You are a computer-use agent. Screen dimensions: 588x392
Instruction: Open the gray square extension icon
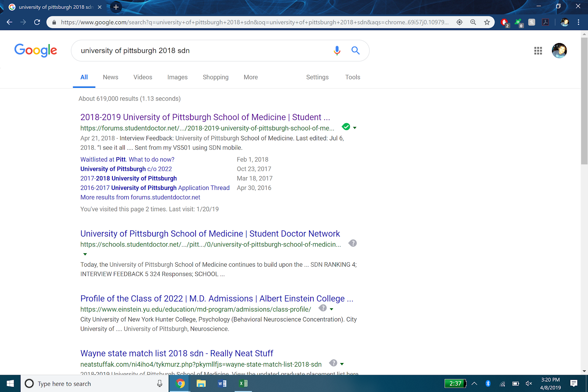point(532,22)
